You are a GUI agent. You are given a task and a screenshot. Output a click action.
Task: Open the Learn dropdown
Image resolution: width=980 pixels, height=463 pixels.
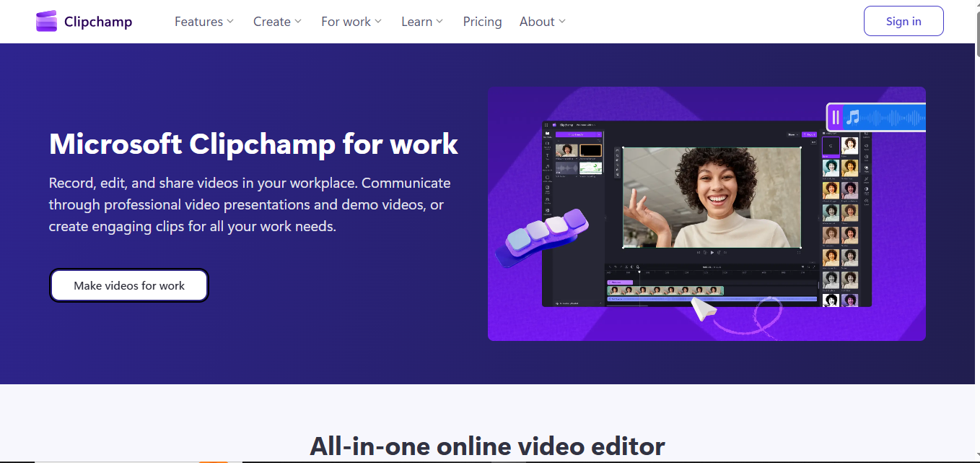point(422,22)
